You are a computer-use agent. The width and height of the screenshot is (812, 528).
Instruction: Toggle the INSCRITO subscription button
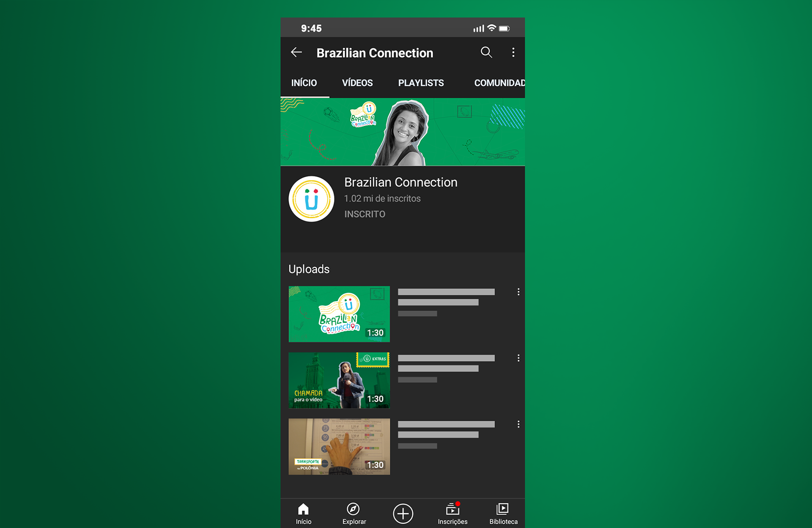click(x=365, y=214)
